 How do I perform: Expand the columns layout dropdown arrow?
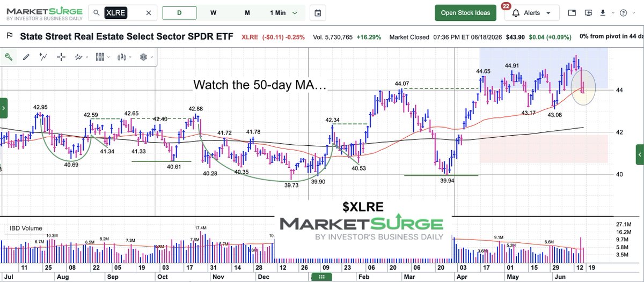point(109,57)
